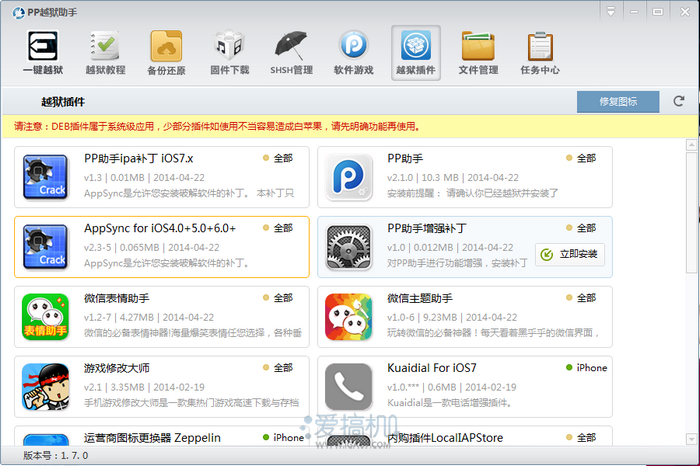Click the 微信主题助手 colorful icon
700x466 pixels.
(349, 316)
